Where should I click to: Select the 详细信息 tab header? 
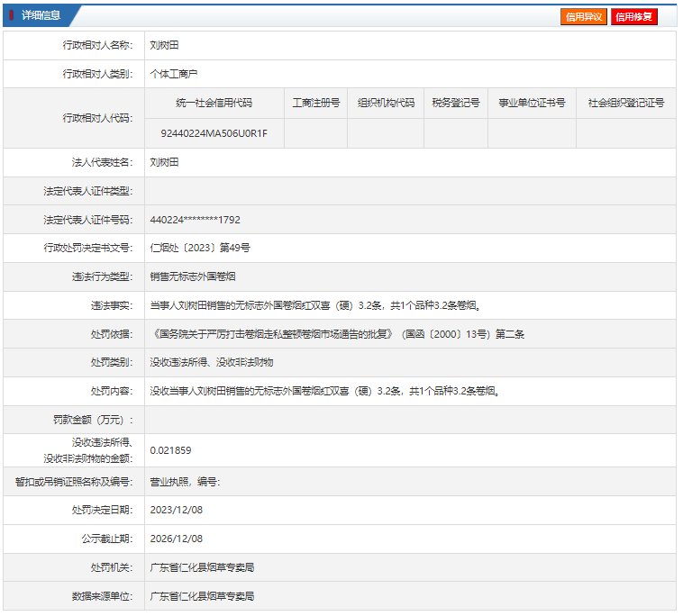tap(41, 15)
